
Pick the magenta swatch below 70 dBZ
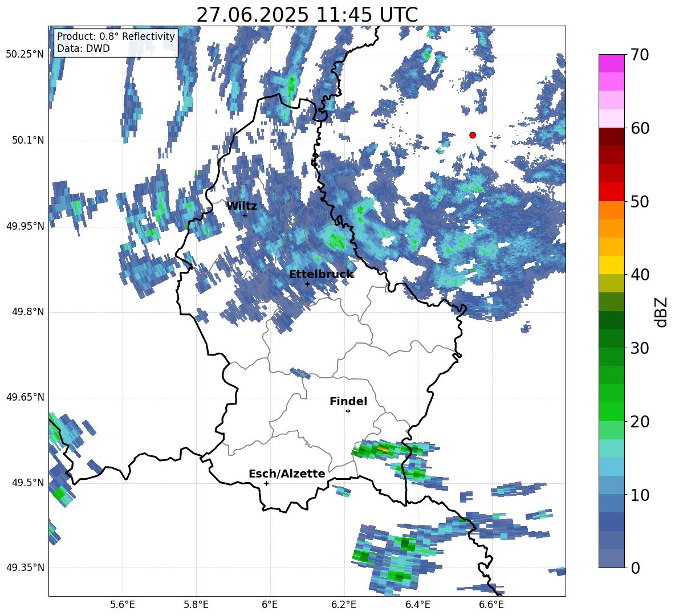611,64
